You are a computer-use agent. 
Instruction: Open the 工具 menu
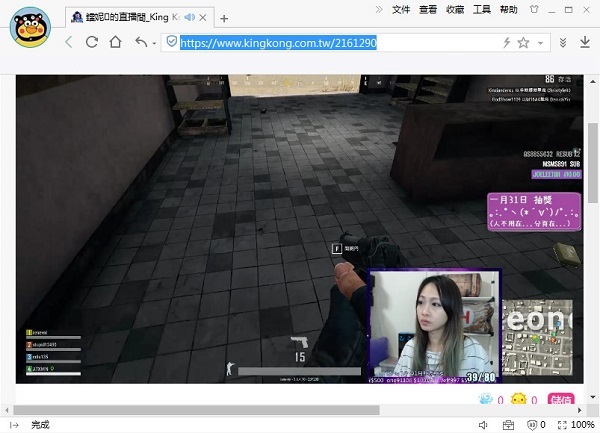pyautogui.click(x=481, y=9)
